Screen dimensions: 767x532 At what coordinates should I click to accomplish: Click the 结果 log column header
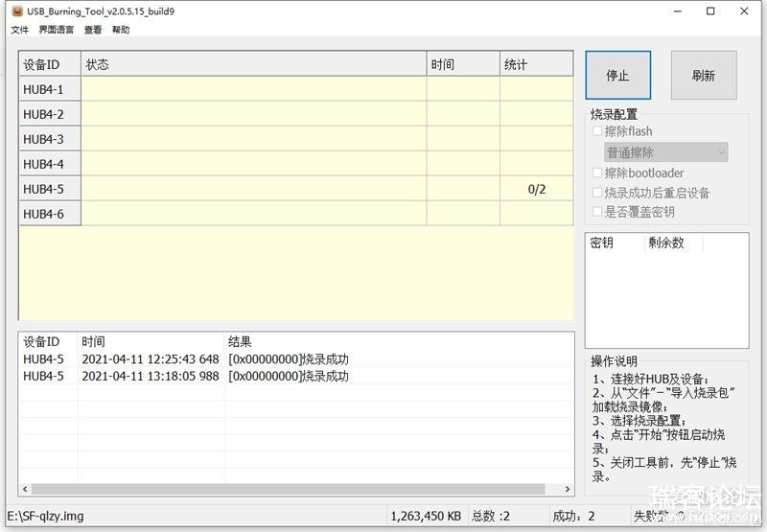click(x=240, y=342)
